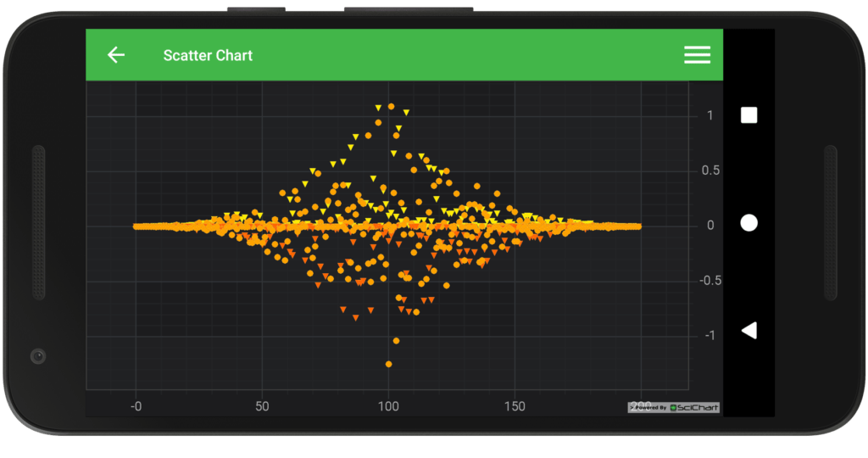Click x-axis label -0

point(136,406)
